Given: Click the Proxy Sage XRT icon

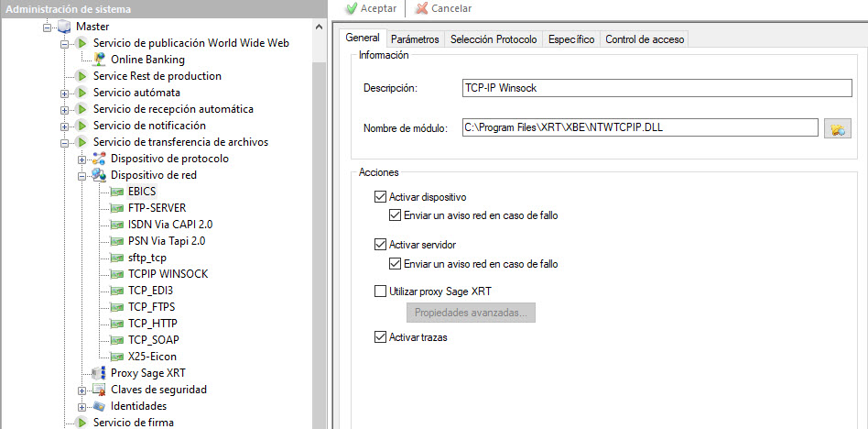Looking at the screenshot, I should [98, 373].
